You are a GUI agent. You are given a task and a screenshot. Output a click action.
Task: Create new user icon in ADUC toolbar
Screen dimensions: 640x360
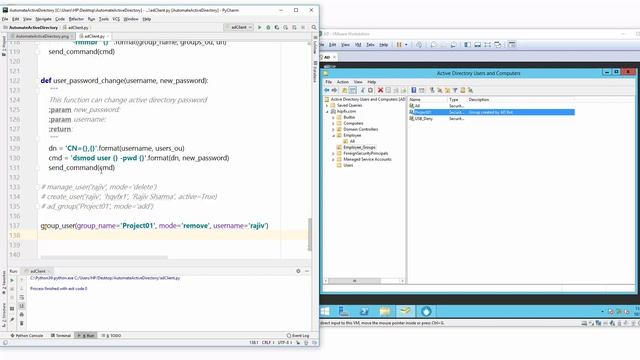pos(432,90)
